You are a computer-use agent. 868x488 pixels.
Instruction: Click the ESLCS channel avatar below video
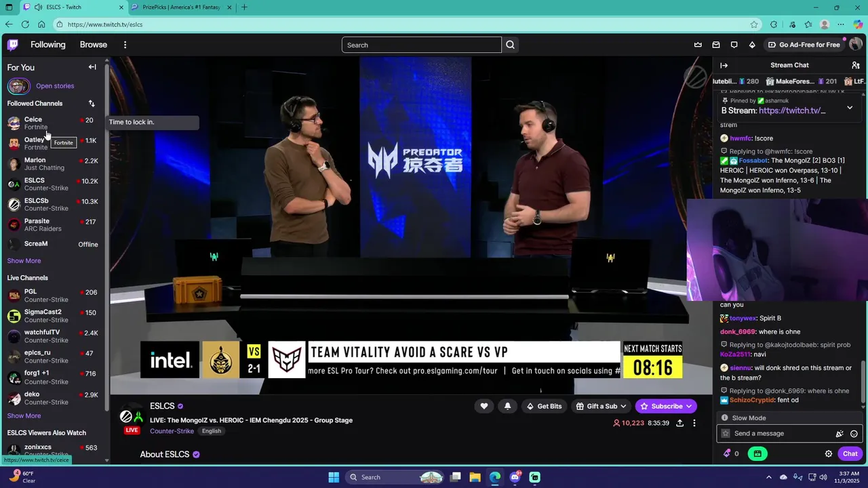(131, 415)
